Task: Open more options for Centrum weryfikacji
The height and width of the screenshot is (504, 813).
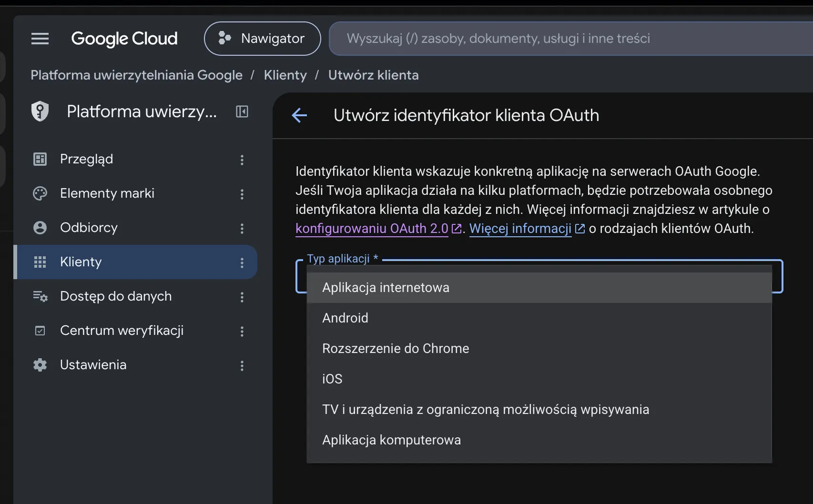Action: [x=242, y=331]
